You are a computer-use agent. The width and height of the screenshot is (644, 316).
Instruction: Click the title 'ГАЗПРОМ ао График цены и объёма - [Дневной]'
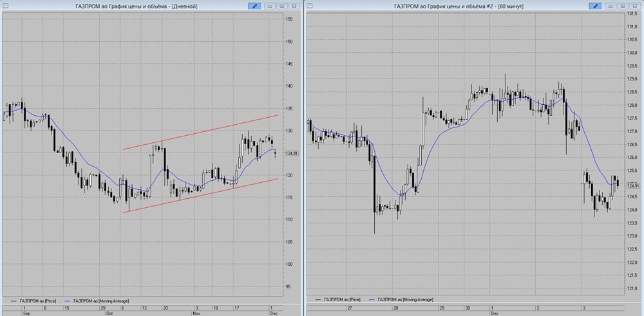(136, 6)
